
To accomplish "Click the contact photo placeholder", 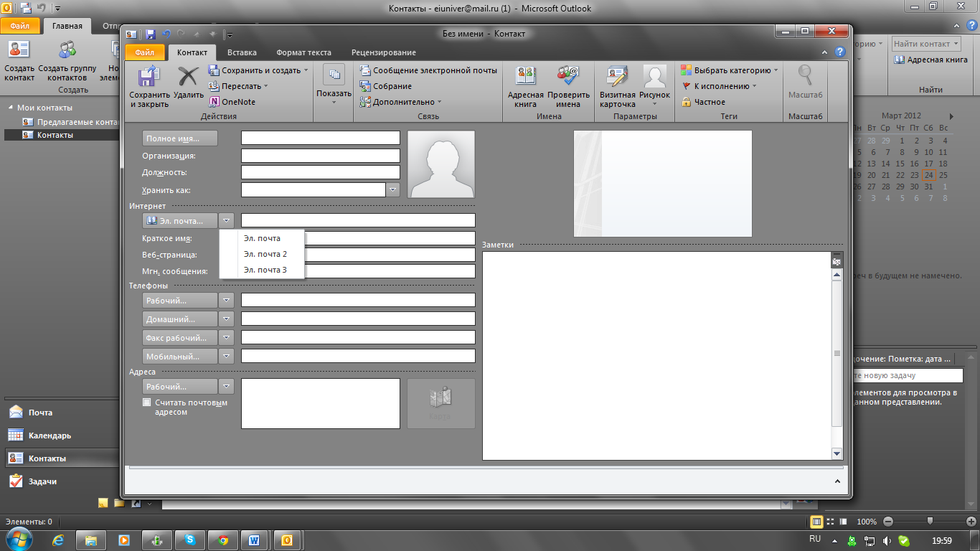I will coord(440,164).
